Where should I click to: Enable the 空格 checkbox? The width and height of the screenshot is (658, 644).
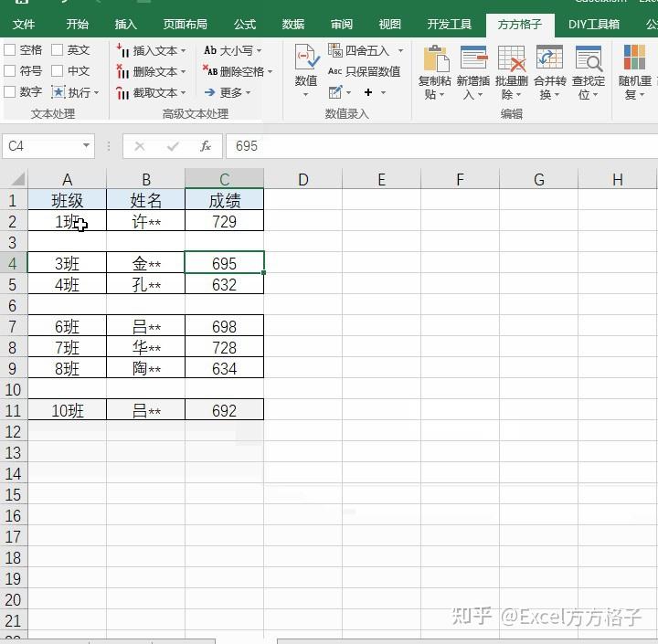tap(10, 50)
